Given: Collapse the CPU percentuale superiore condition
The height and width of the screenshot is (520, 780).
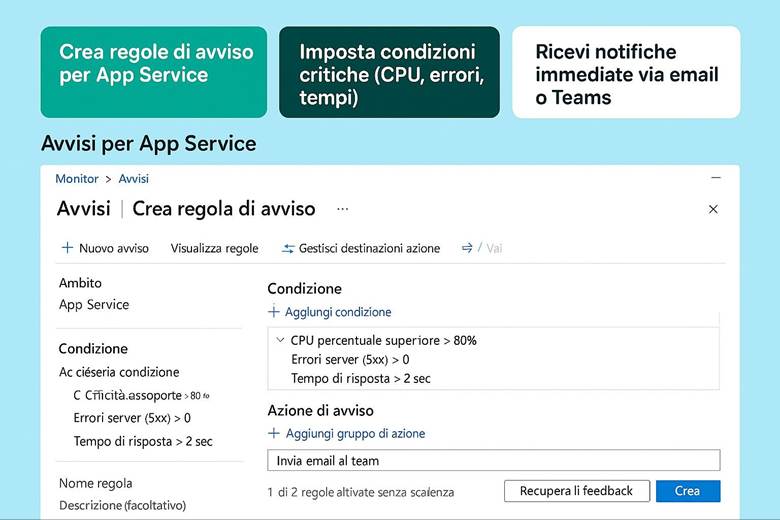Looking at the screenshot, I should [279, 340].
